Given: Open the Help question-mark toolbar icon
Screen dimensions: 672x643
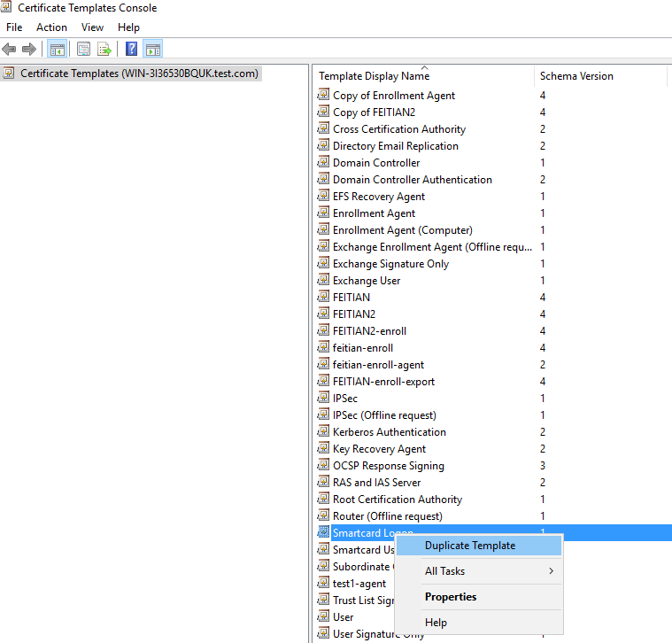Looking at the screenshot, I should [132, 49].
